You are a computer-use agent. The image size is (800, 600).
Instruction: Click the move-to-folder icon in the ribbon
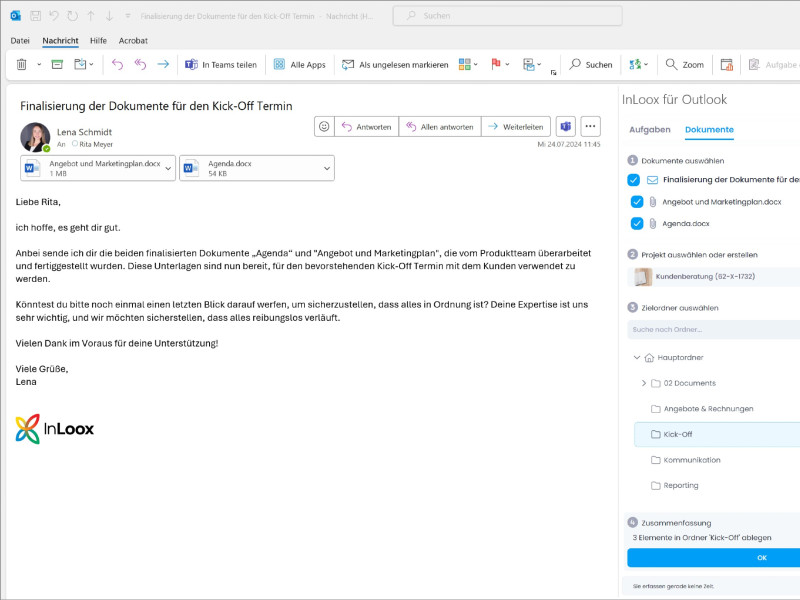(80, 64)
